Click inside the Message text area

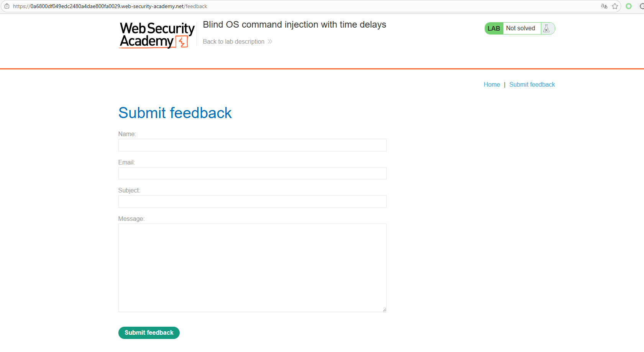[252, 268]
